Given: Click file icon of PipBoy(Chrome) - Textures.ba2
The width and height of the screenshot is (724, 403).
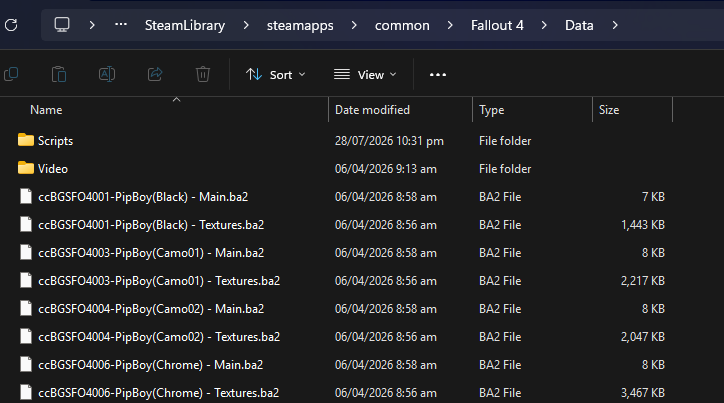Looking at the screenshot, I should (26, 392).
